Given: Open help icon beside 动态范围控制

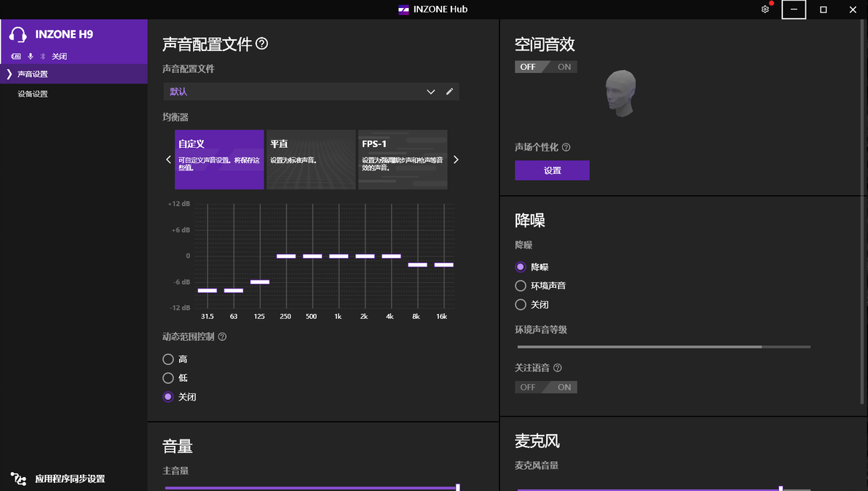Looking at the screenshot, I should tap(222, 337).
